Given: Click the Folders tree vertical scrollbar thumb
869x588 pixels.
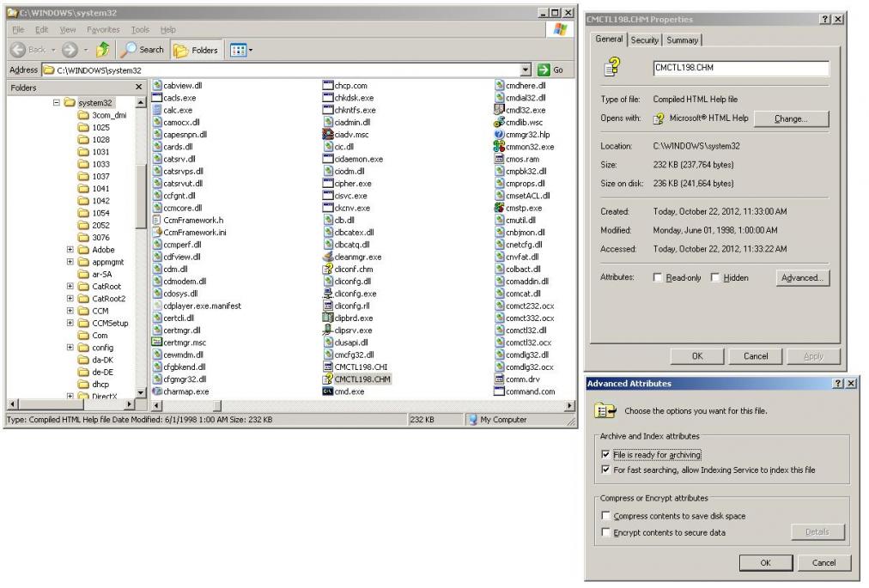Looking at the screenshot, I should (x=141, y=196).
